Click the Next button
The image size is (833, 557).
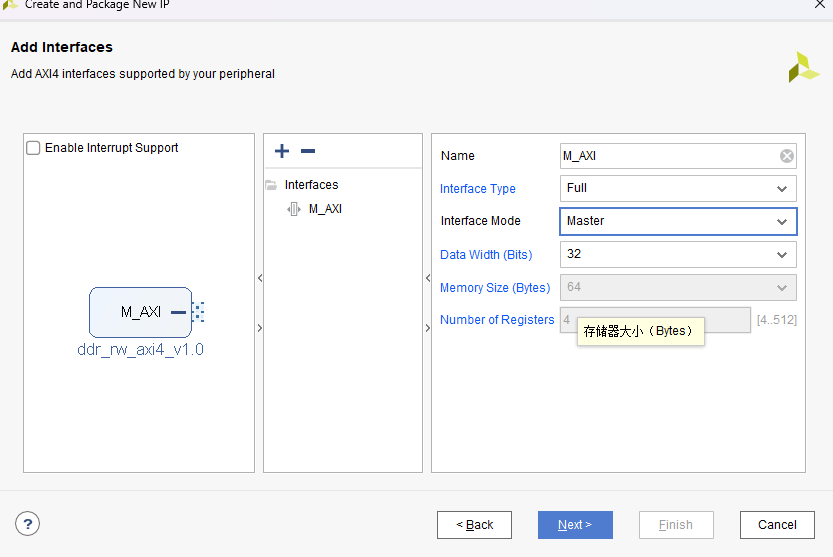(x=575, y=525)
